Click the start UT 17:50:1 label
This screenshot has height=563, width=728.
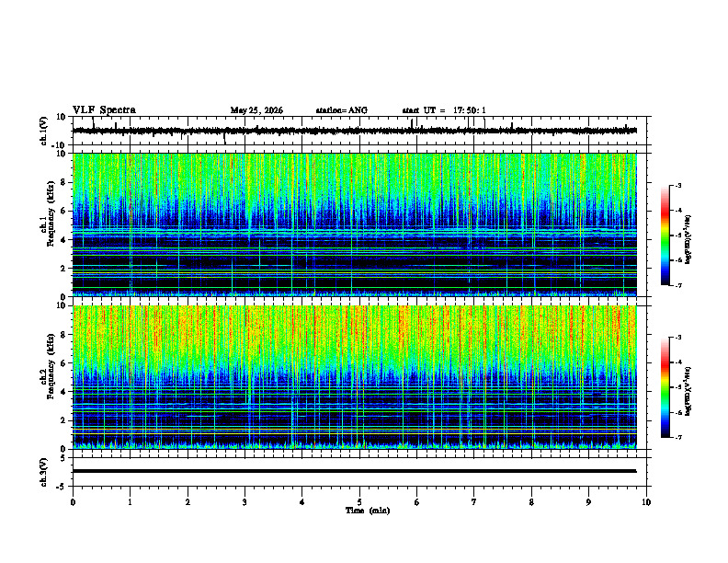tap(444, 110)
